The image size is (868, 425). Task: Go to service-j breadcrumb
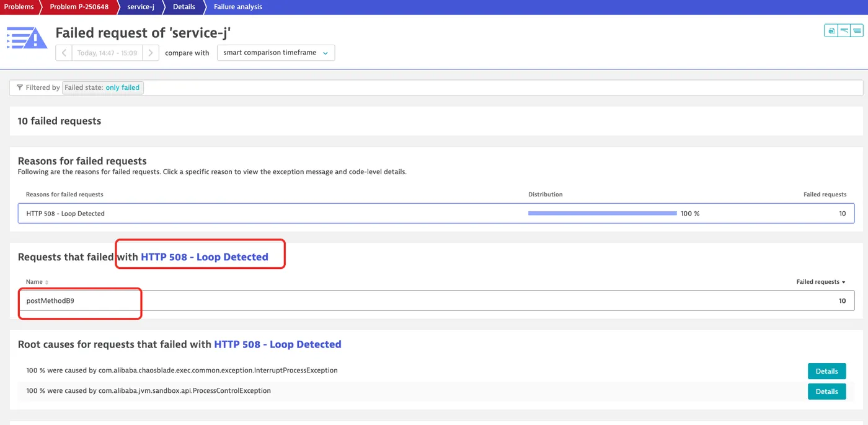(x=141, y=7)
